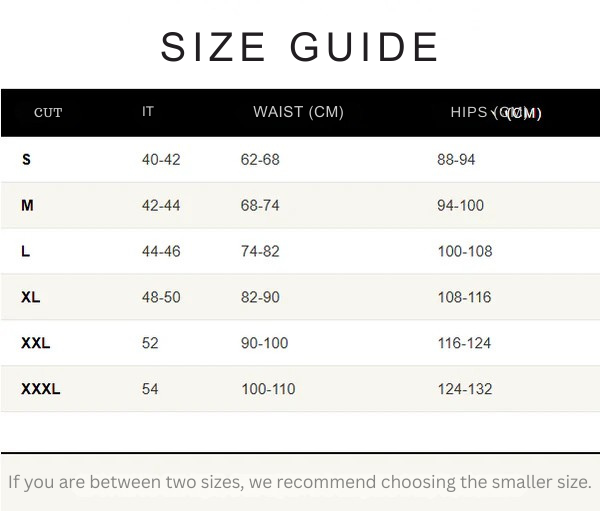Click the SIZE GUIDE title
Screen dimensions: 600x511
point(299,47)
